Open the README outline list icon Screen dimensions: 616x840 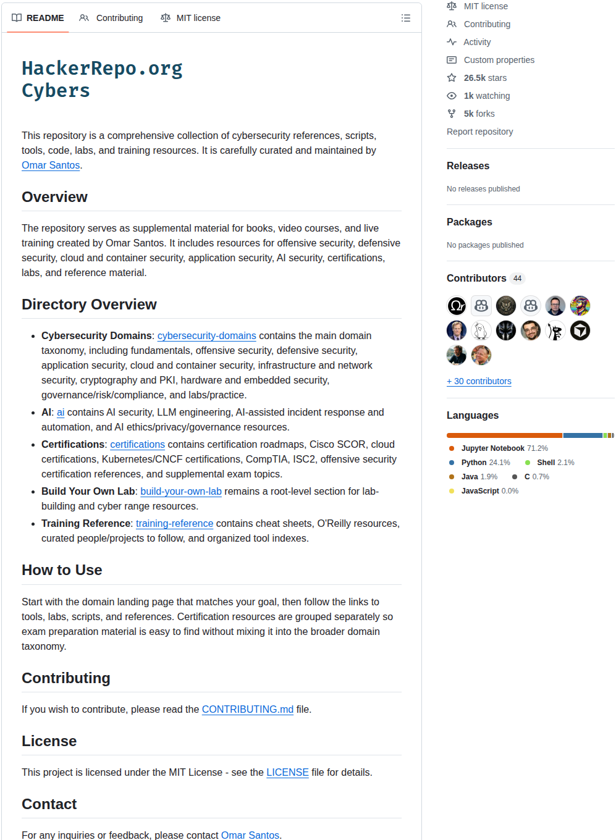[x=406, y=18]
